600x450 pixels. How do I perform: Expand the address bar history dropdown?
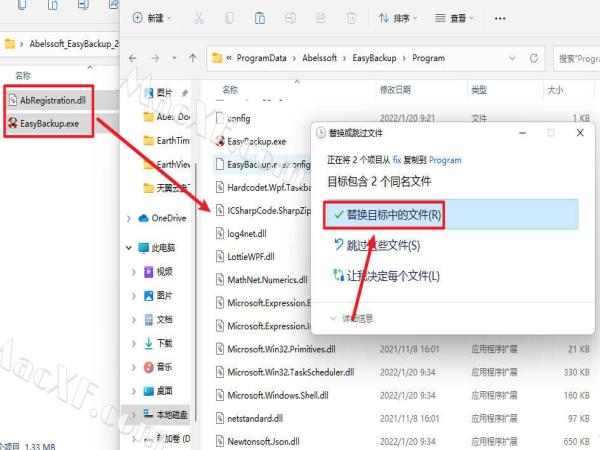[512, 58]
